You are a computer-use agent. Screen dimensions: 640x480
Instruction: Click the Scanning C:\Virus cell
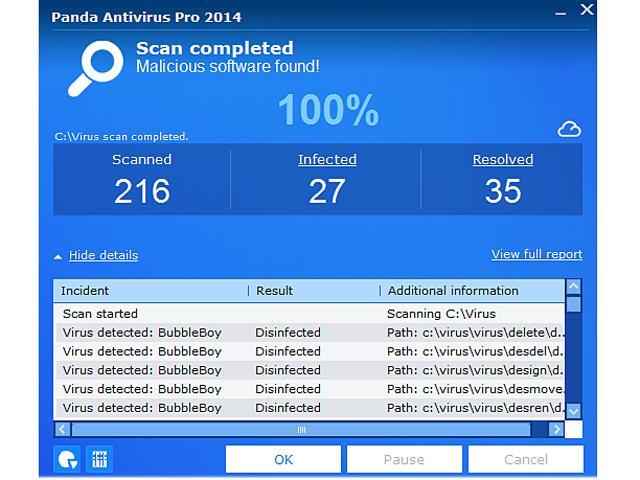[x=441, y=314]
